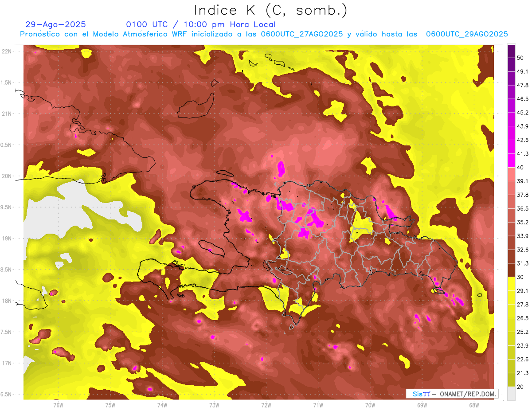The width and height of the screenshot is (532, 411).
Task: Click the '75W' longitude label
Action: click(110, 404)
